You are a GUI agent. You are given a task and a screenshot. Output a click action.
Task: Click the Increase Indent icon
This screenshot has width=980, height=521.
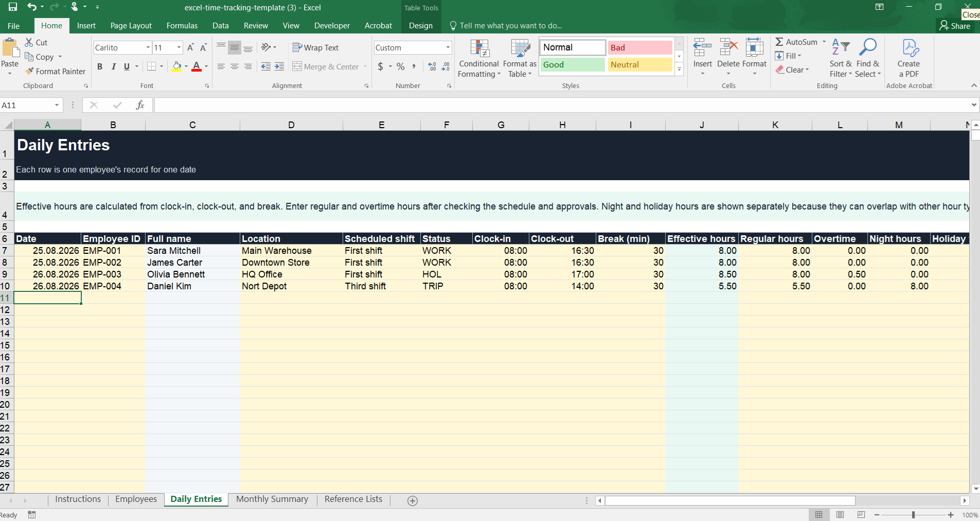(279, 66)
